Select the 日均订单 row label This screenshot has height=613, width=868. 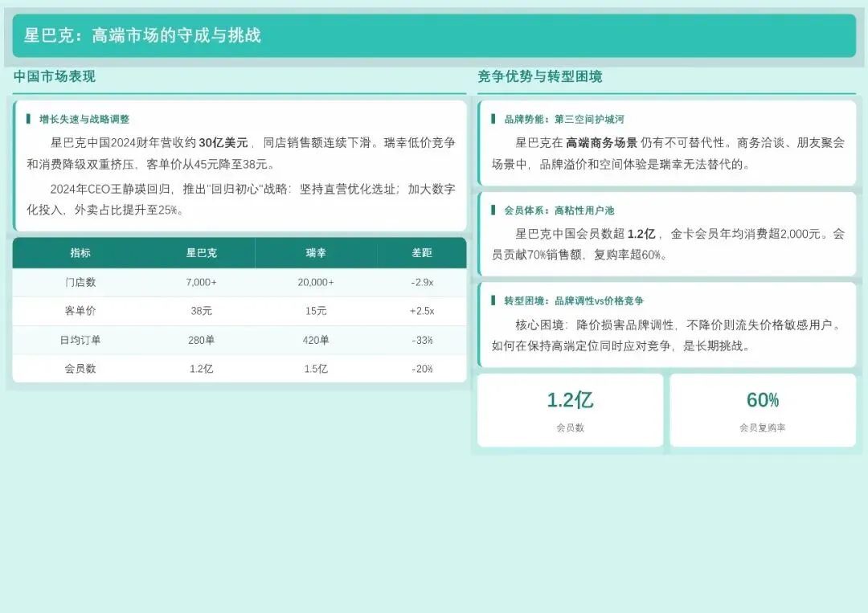(80, 340)
